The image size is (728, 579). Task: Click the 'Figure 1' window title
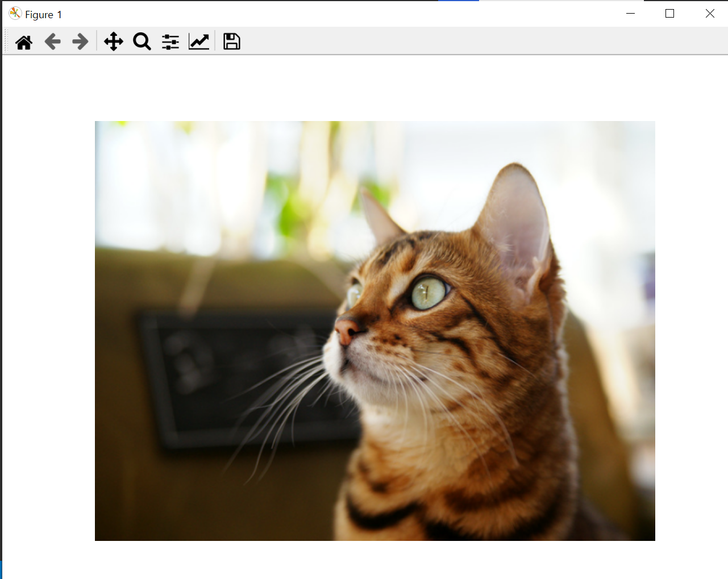43,15
